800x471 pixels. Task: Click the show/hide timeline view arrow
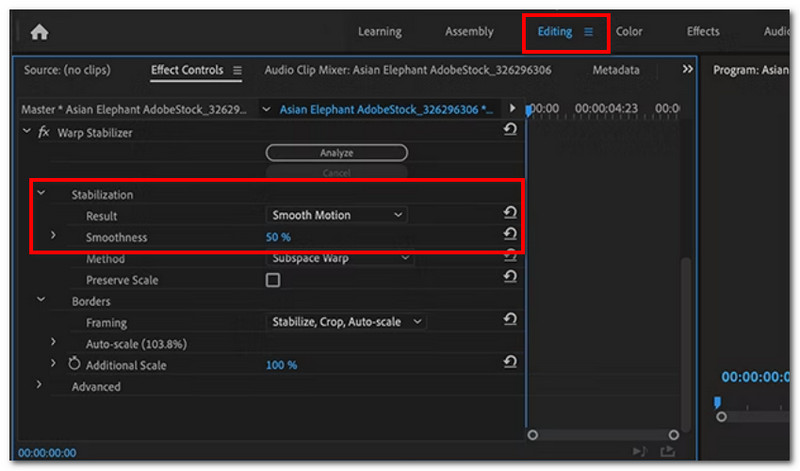click(512, 108)
